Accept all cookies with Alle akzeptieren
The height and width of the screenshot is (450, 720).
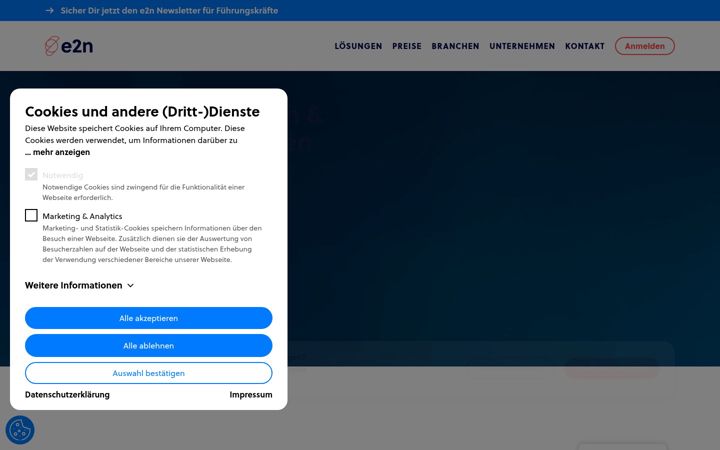[x=148, y=318]
